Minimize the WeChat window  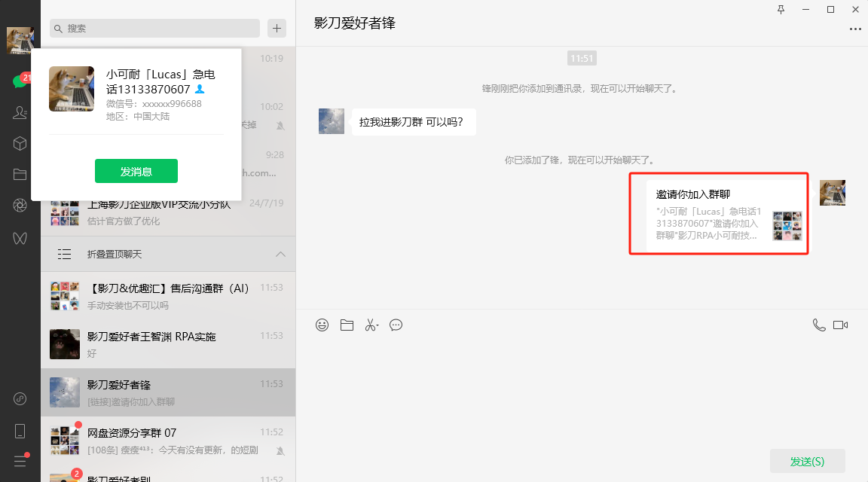(x=806, y=9)
